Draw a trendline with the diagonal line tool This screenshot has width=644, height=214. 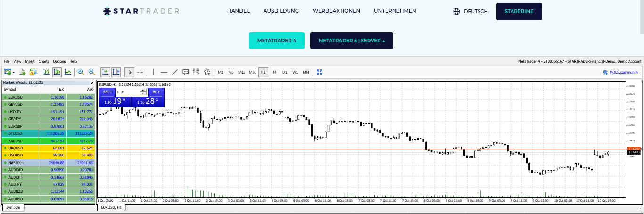click(175, 72)
